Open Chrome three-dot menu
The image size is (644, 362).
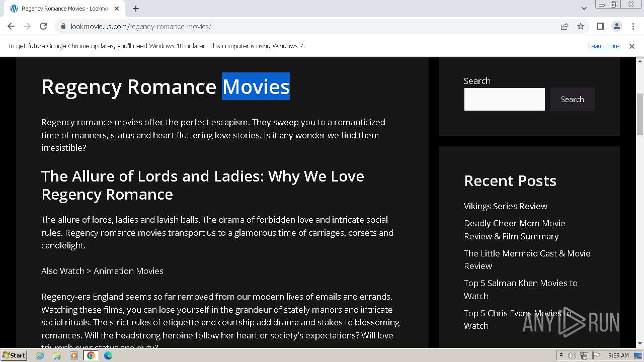click(x=633, y=26)
